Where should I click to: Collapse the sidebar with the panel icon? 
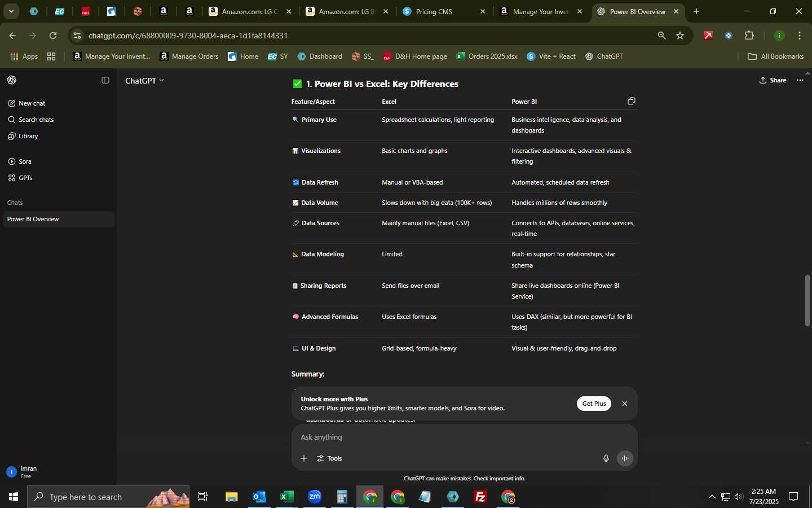point(105,80)
